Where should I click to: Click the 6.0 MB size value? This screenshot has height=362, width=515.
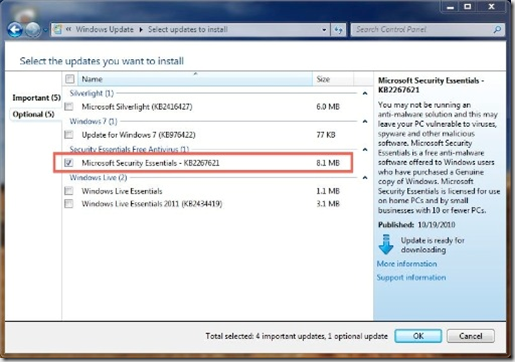[x=328, y=107]
